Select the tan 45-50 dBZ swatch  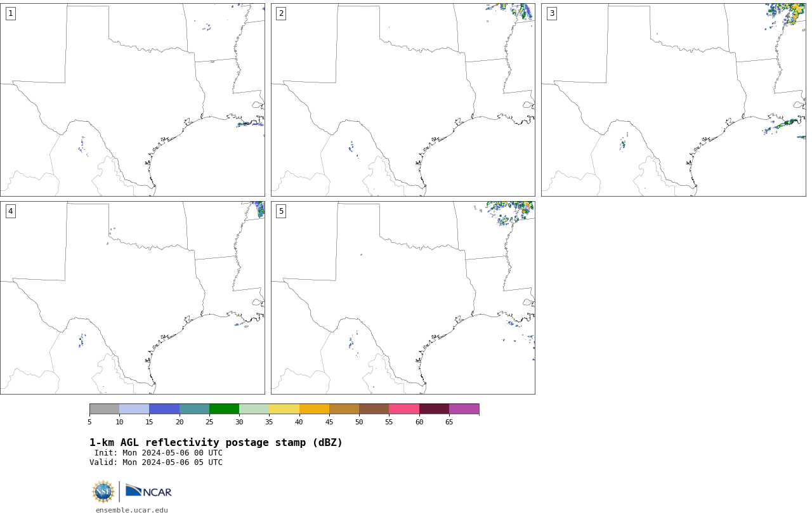point(344,409)
